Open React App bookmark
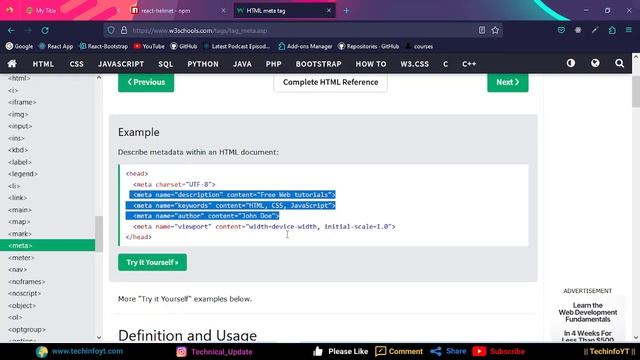 point(56,47)
